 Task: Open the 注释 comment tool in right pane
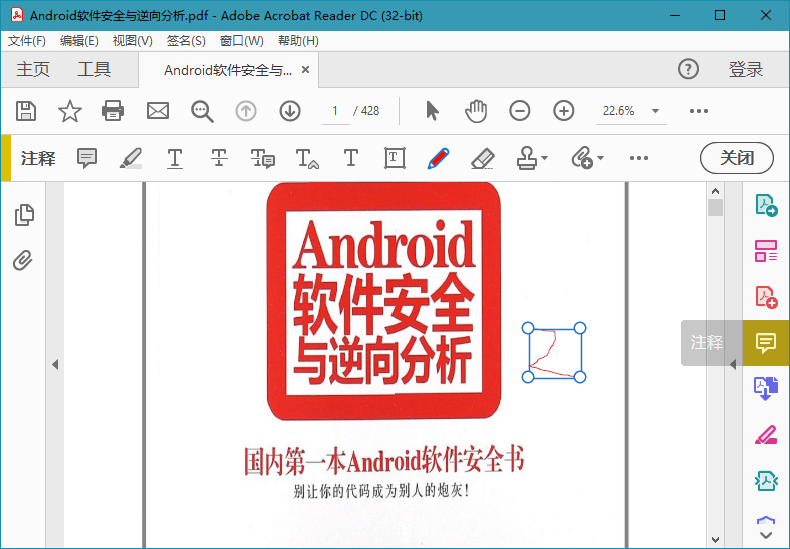click(x=766, y=342)
